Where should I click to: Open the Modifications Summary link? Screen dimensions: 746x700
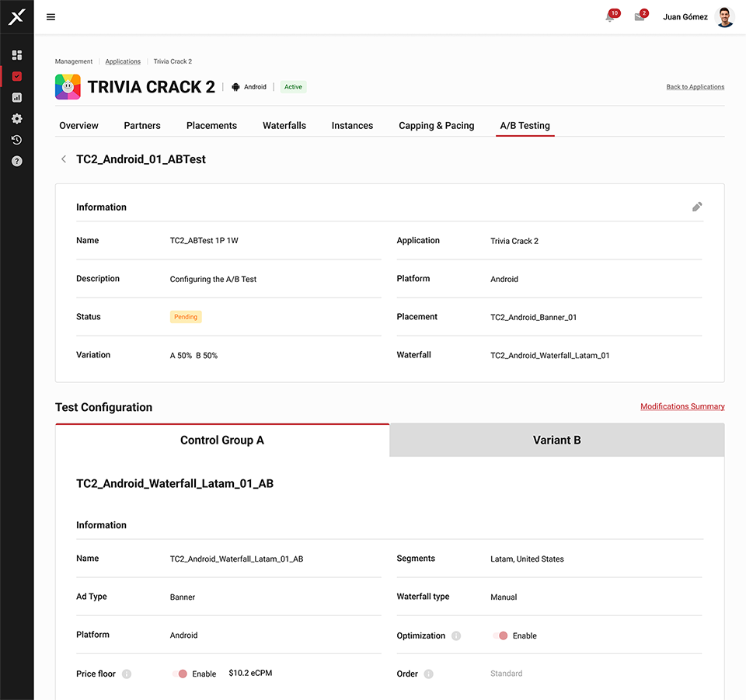click(682, 406)
